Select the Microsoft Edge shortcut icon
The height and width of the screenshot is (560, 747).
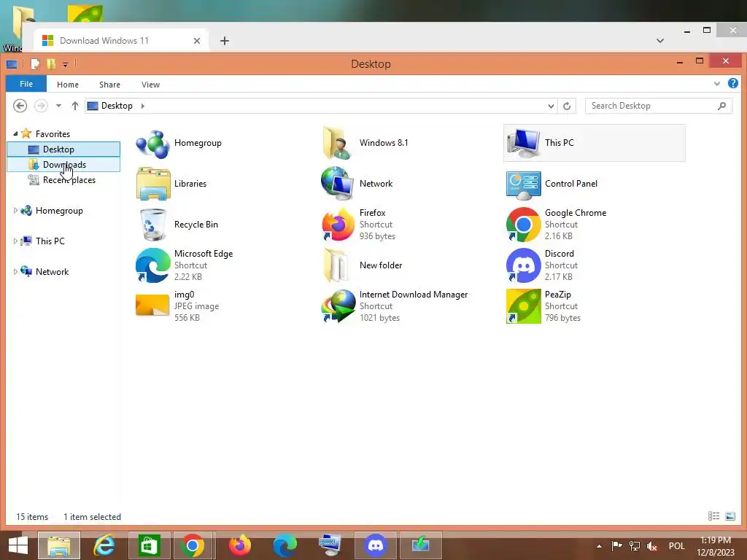[152, 265]
